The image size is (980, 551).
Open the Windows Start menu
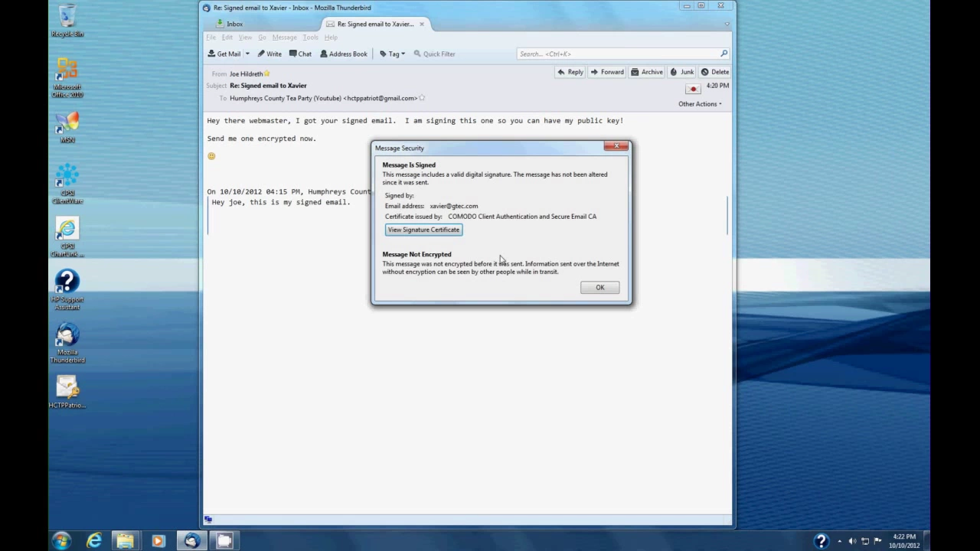[61, 540]
